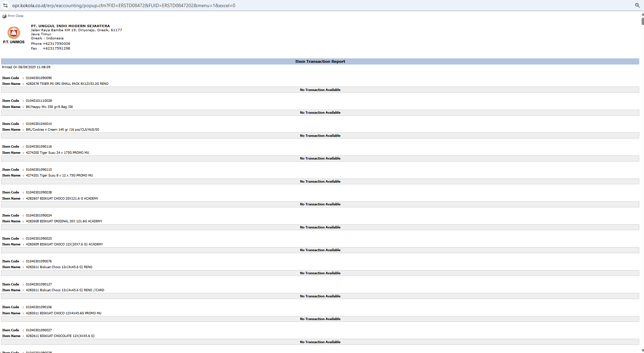Click the Close link
The image size is (644, 353).
(x=19, y=16)
